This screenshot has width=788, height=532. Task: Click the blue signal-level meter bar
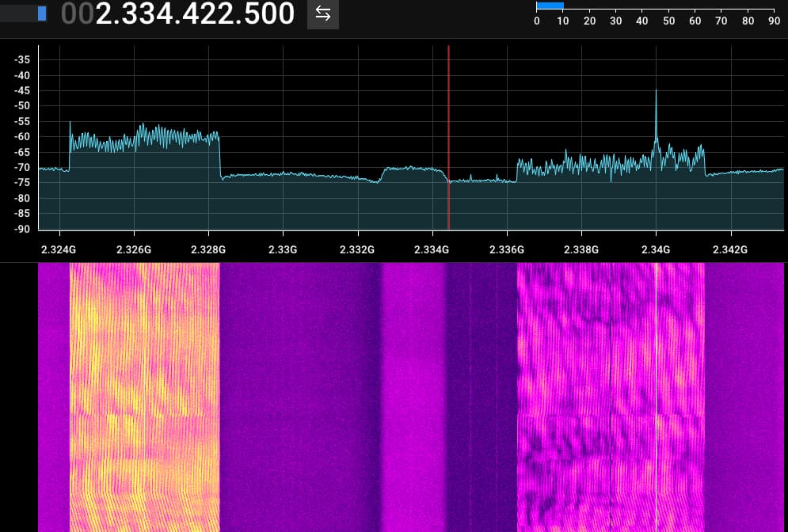(550, 6)
